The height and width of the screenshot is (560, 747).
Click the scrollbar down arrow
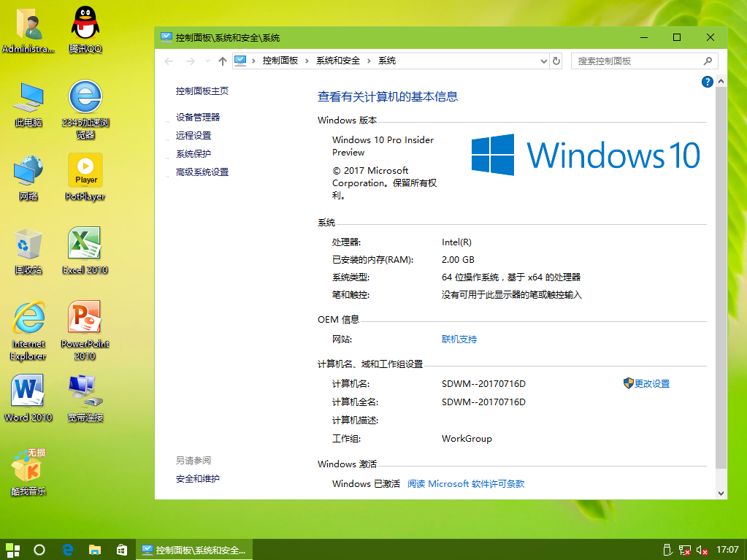coord(721,494)
